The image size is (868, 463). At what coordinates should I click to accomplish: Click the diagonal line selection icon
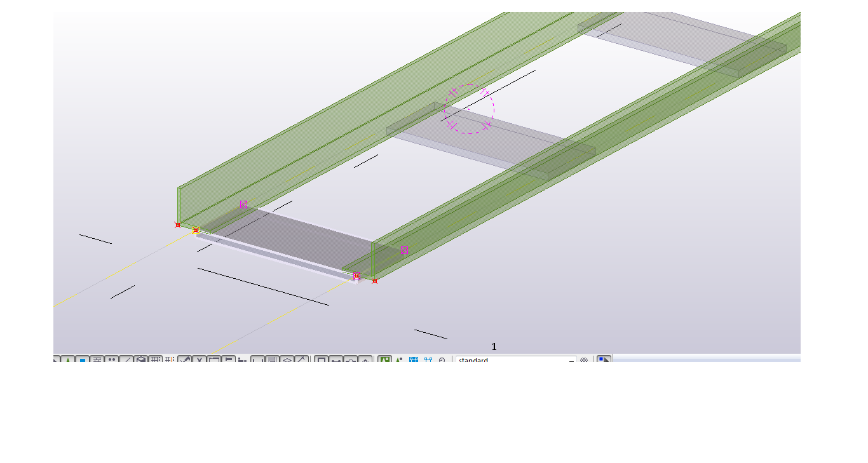point(126,360)
